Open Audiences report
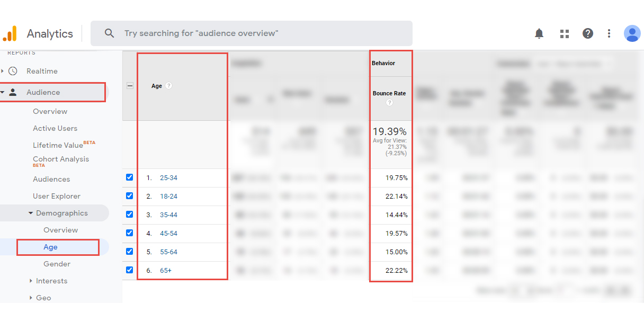The width and height of the screenshot is (644, 321). pyautogui.click(x=51, y=179)
